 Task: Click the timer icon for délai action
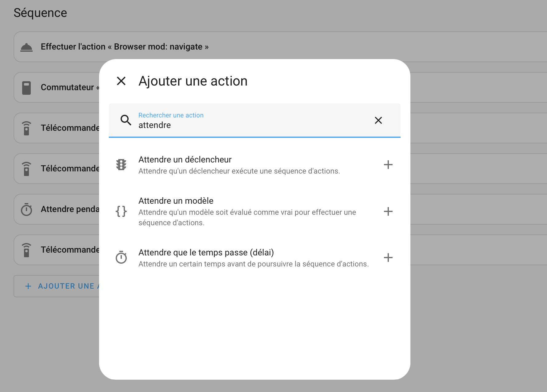tap(121, 258)
